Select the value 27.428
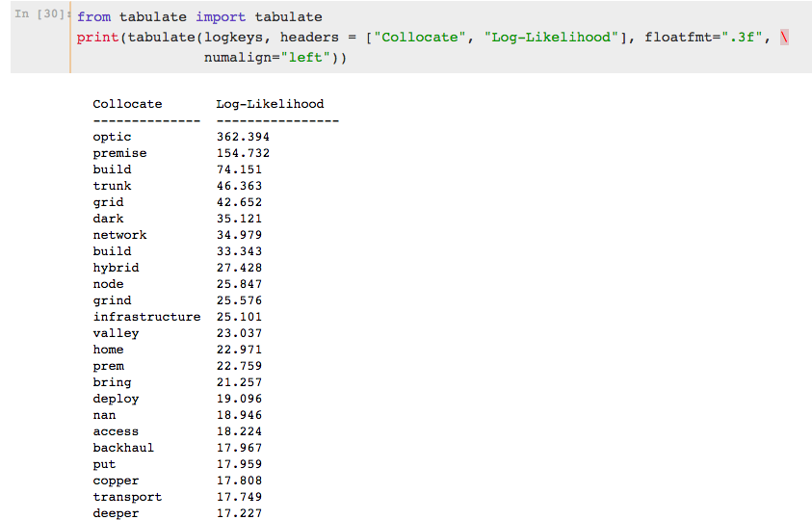This screenshot has width=812, height=520. coord(239,268)
